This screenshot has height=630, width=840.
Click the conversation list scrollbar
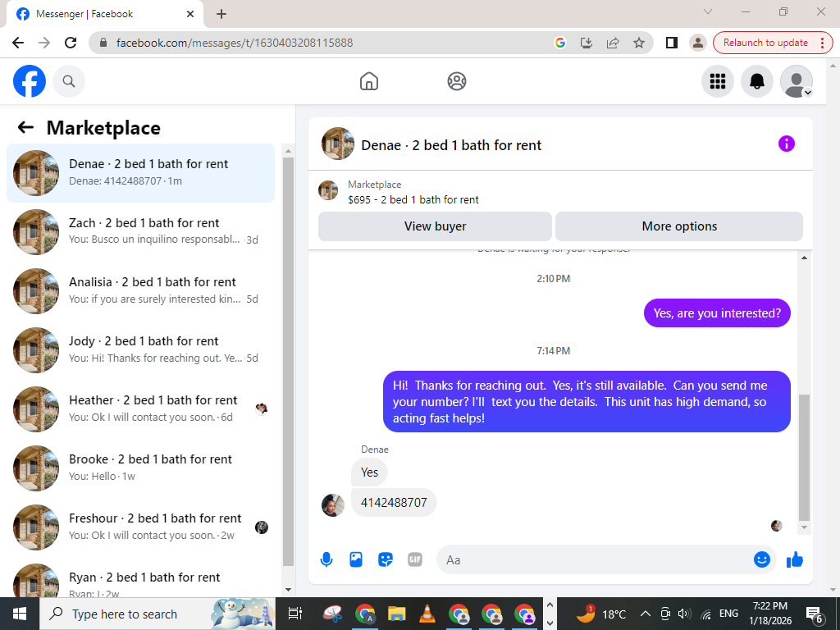[x=288, y=362]
